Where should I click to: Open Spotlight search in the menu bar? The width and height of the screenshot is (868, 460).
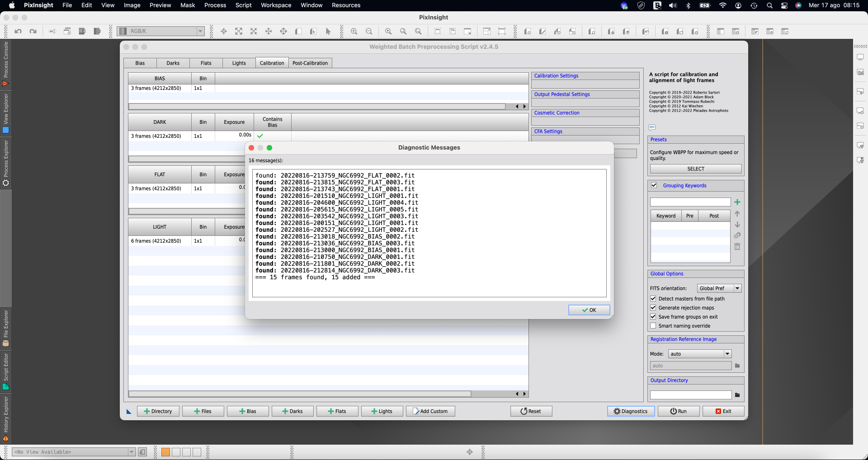(x=769, y=5)
